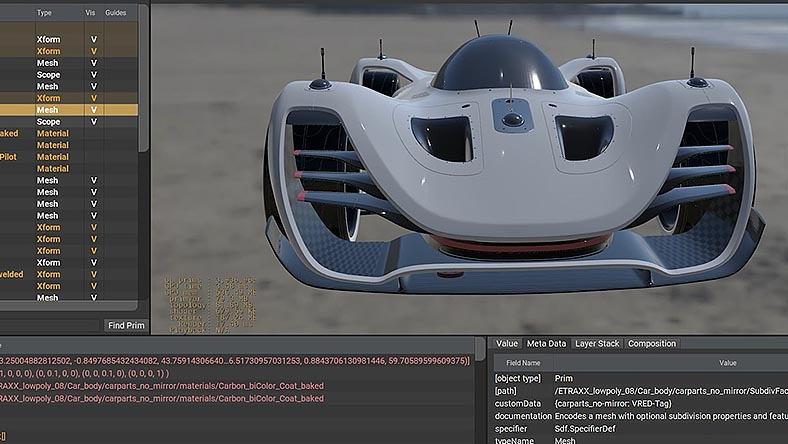Select the 'typeName' metadata field
The image size is (788, 444).
click(x=514, y=440)
